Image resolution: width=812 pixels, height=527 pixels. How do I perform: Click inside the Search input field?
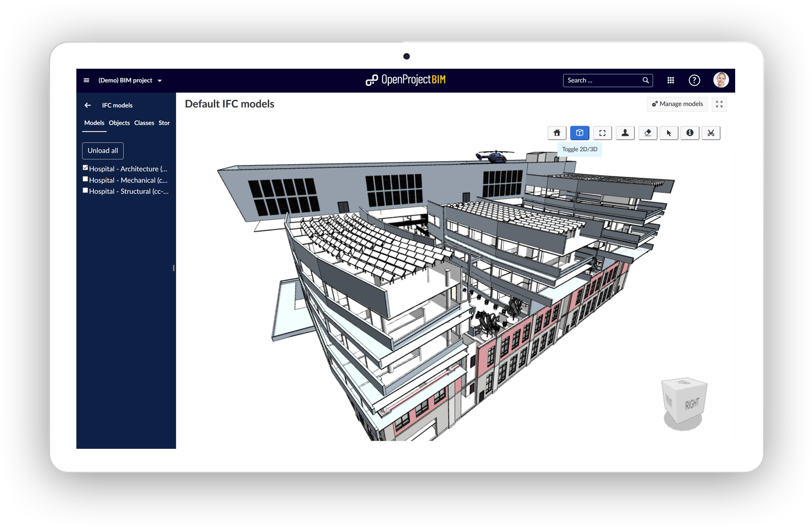coord(602,81)
